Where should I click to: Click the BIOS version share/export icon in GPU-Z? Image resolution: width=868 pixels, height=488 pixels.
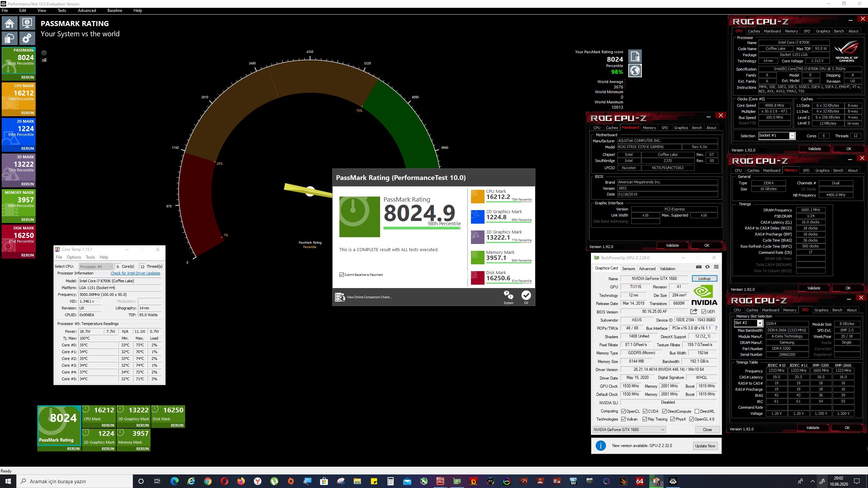coord(694,311)
